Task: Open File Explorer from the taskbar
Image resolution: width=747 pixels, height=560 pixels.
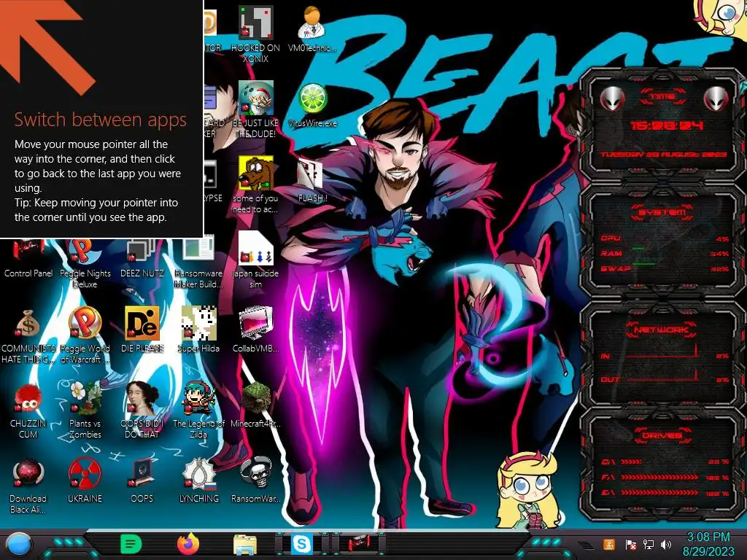Action: [245, 544]
